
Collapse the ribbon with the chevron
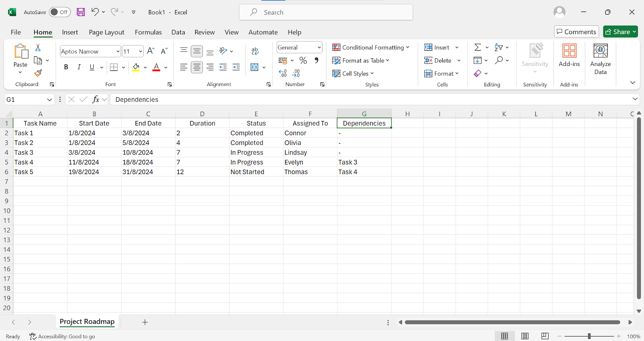point(633,82)
